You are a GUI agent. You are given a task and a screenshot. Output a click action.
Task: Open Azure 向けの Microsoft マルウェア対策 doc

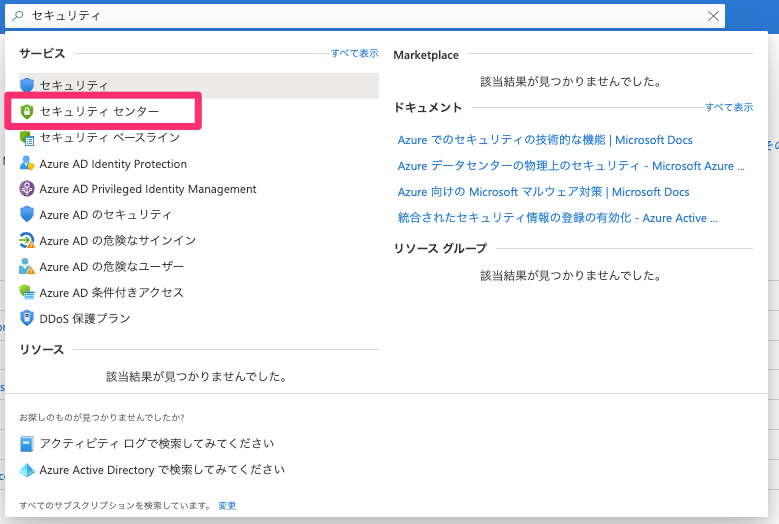point(544,192)
